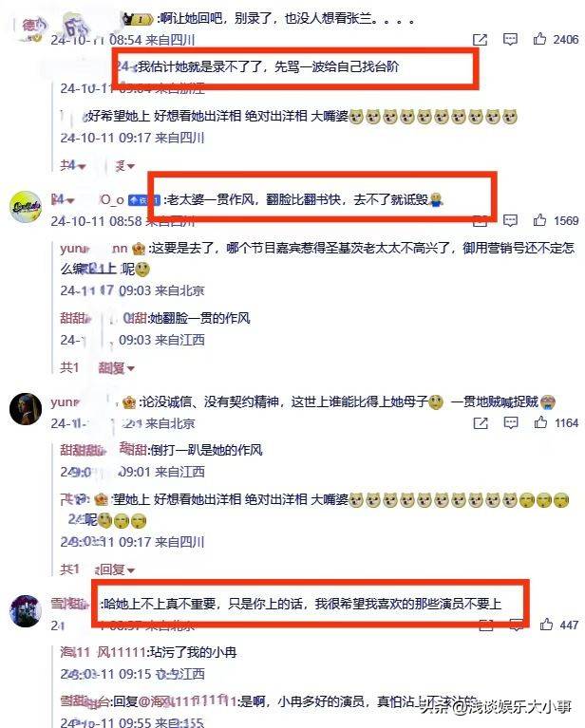Like the comment with 2406 likes
Viewport: 585px width, 728px height.
pyautogui.click(x=539, y=39)
